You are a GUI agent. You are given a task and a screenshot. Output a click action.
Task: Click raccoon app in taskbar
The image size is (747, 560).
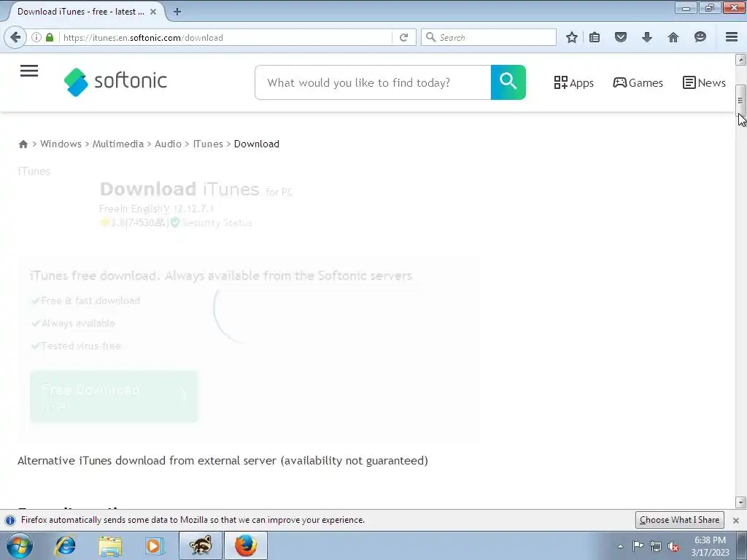[x=201, y=545]
